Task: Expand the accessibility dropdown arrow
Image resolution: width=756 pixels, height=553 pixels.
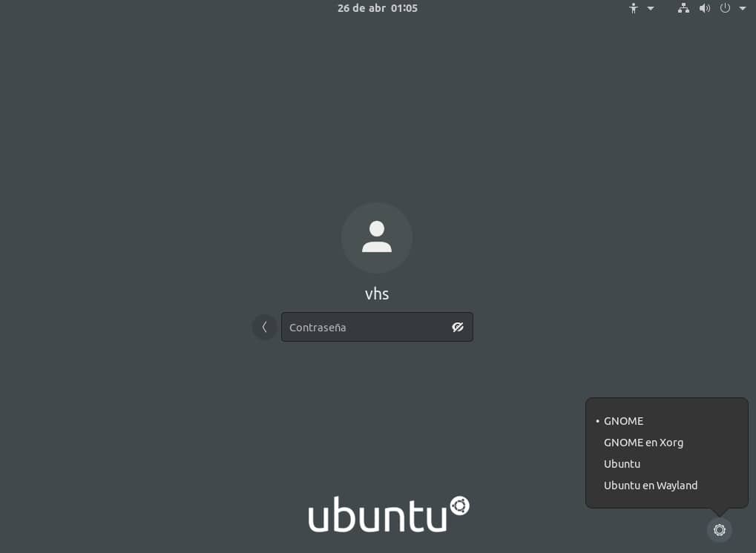Action: point(651,8)
